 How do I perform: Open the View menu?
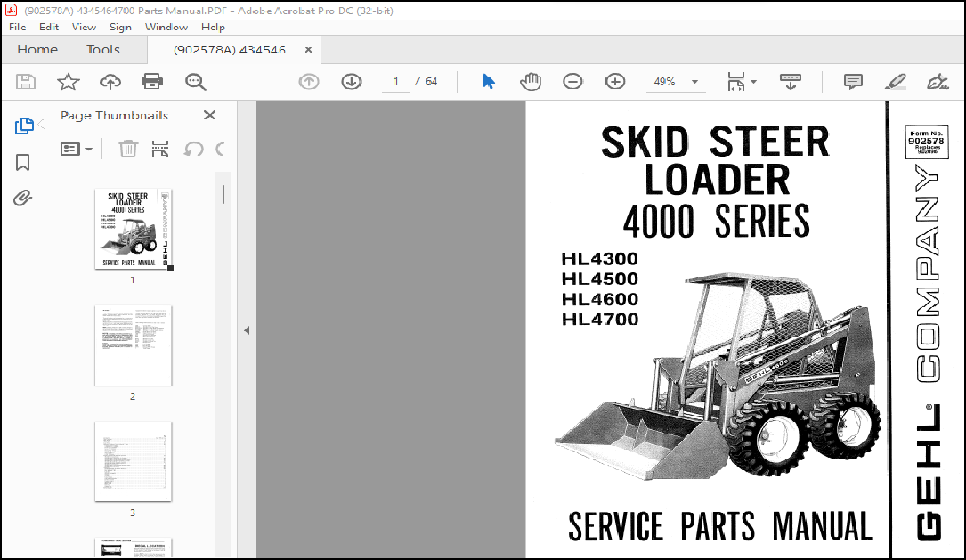(84, 27)
